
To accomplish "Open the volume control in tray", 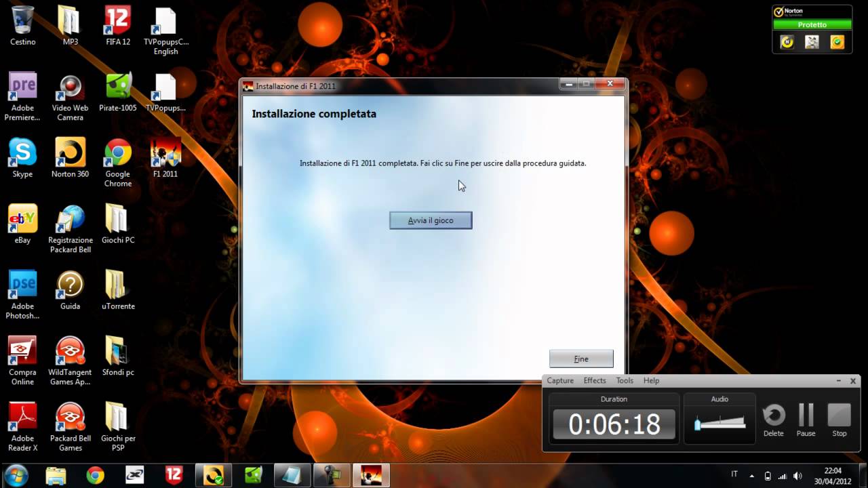I will (x=797, y=476).
